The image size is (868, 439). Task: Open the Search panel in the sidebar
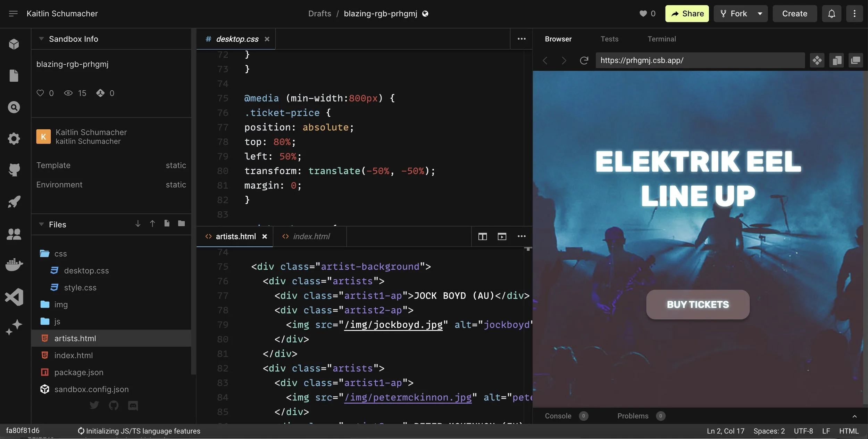click(14, 107)
